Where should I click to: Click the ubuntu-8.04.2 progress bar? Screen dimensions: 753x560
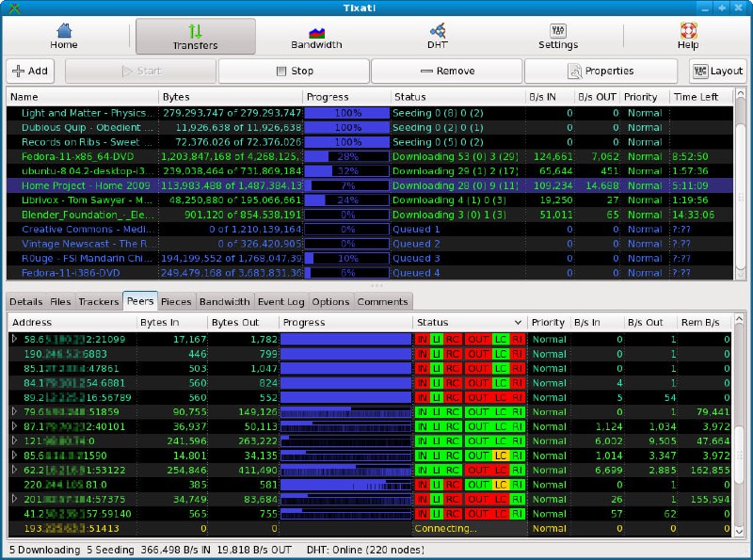click(x=346, y=171)
